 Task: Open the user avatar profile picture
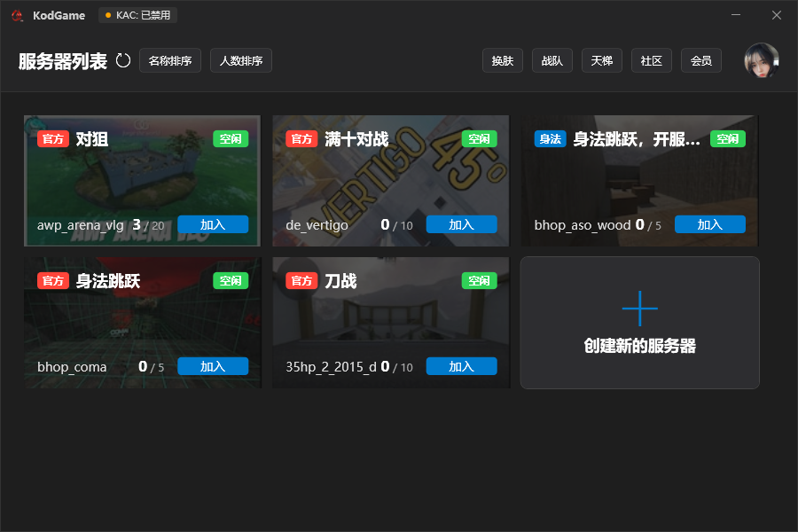point(761,60)
